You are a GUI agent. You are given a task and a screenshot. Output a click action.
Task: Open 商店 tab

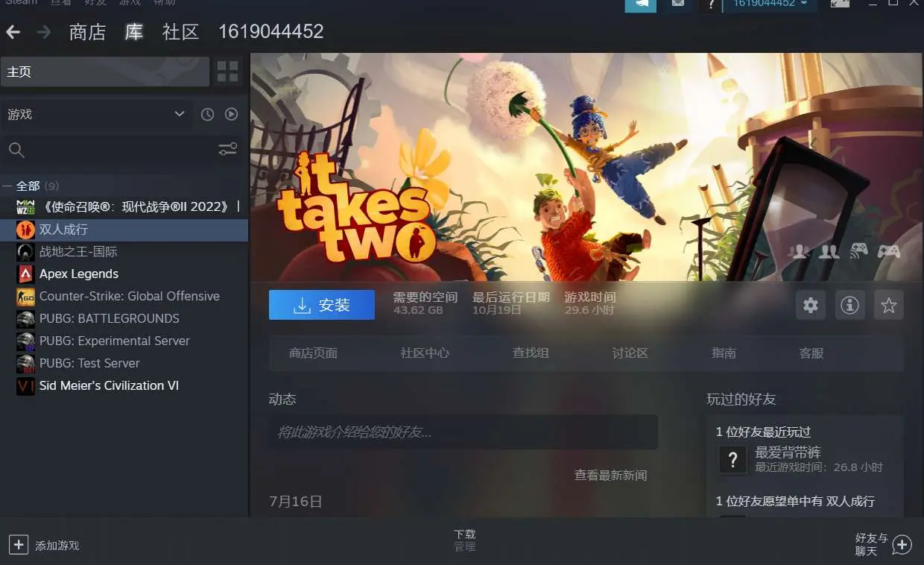[x=87, y=32]
